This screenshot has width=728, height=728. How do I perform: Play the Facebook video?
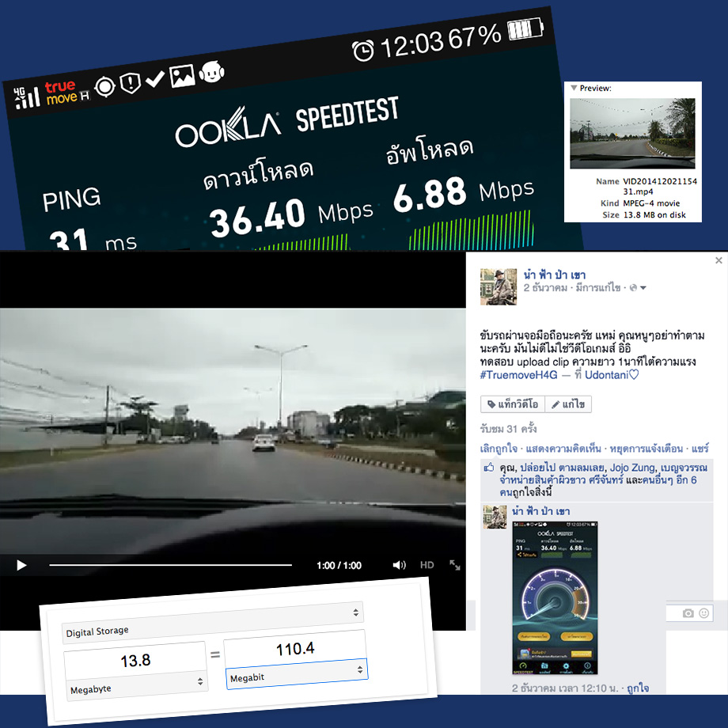pos(21,565)
